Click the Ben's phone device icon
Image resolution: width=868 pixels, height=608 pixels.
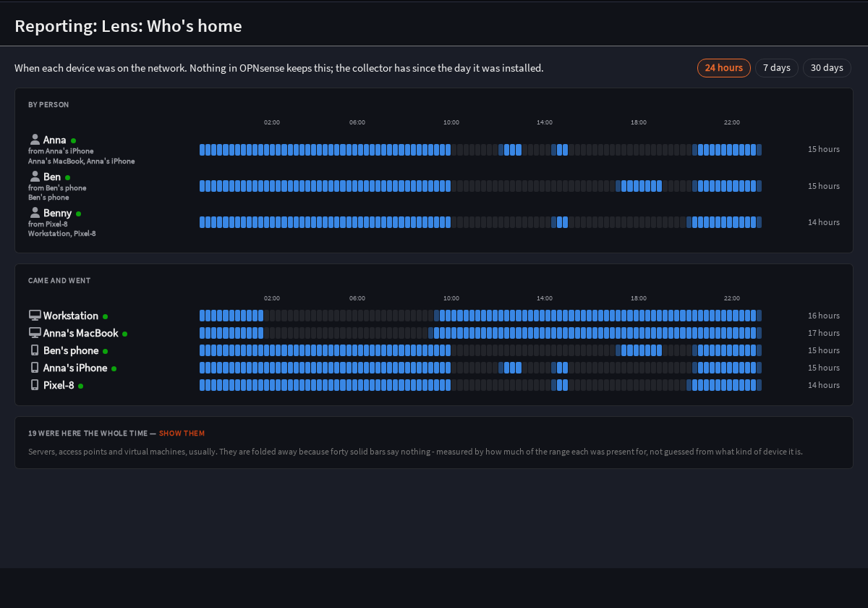click(35, 350)
